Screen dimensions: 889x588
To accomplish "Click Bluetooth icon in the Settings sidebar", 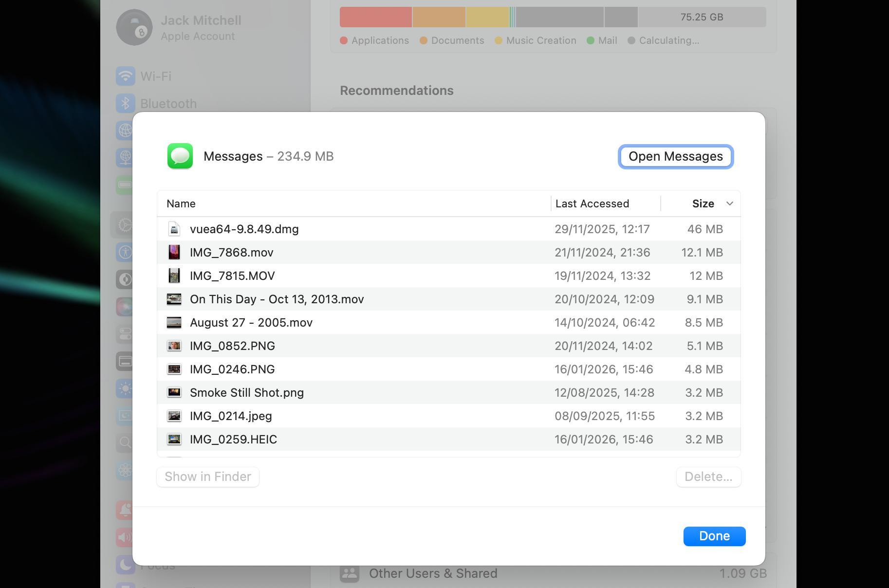I will (x=126, y=103).
